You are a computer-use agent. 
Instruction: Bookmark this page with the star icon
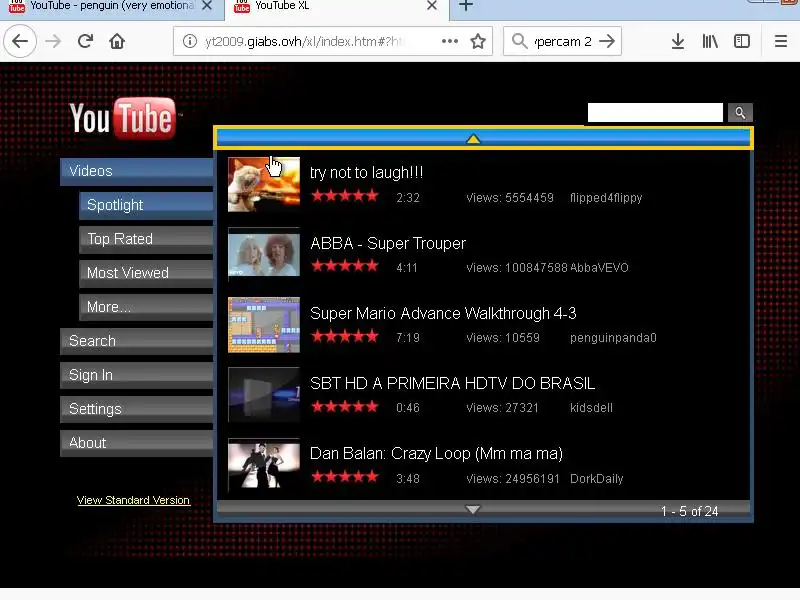(x=478, y=41)
